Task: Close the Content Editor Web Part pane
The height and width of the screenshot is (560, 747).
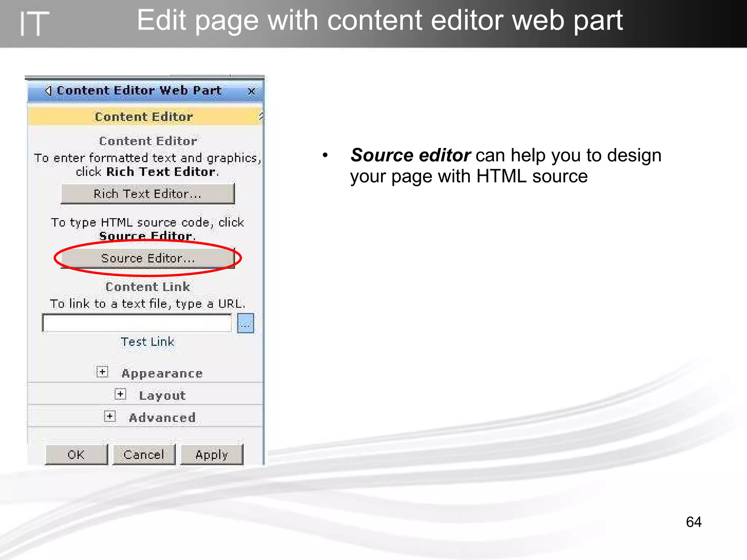Action: (251, 91)
